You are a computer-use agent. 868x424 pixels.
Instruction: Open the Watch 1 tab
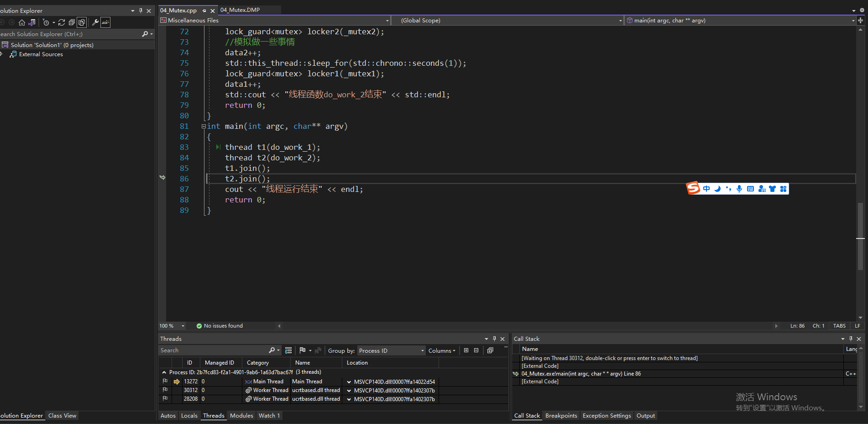pyautogui.click(x=269, y=415)
